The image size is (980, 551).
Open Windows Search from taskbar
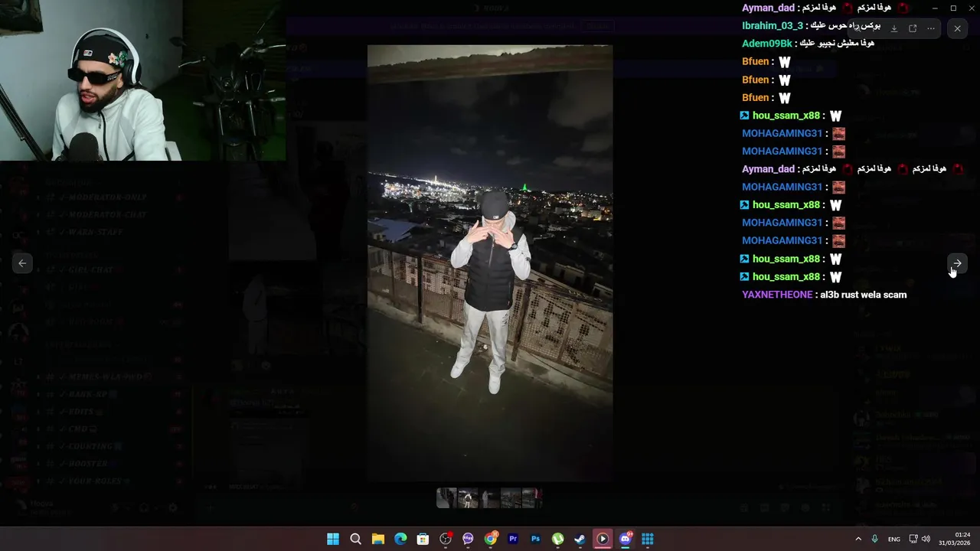pyautogui.click(x=355, y=539)
